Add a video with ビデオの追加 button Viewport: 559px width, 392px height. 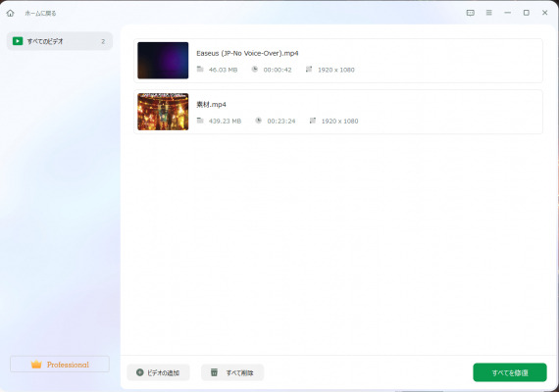point(158,372)
